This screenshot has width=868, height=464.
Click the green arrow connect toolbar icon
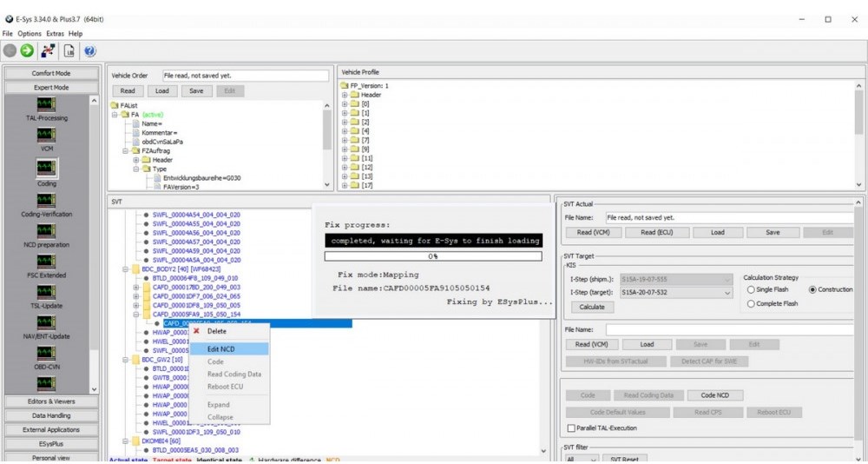(x=28, y=51)
